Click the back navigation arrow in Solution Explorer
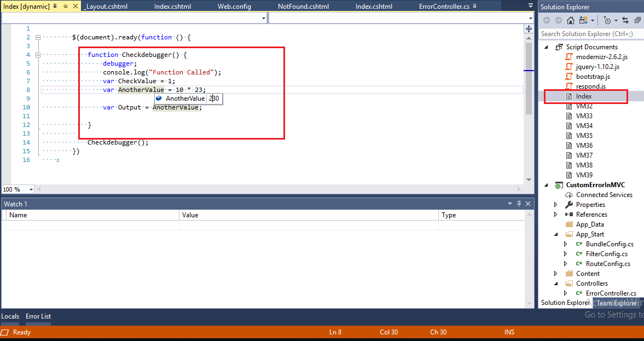Screen dimensions: 644x341 546,20
